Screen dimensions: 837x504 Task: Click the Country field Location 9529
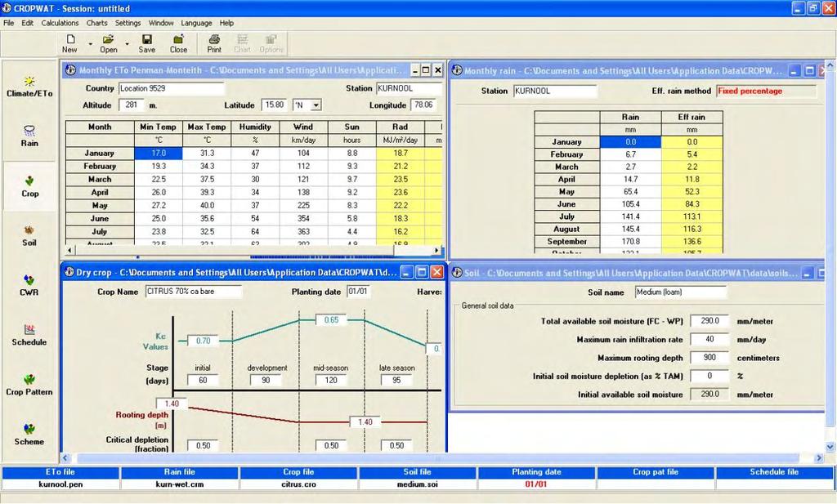172,88
